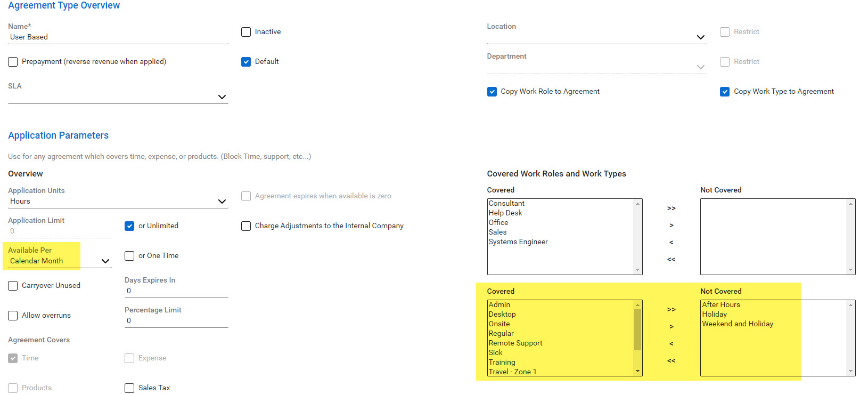Select Travel - Zone 1 work type
The height and width of the screenshot is (394, 868).
[x=512, y=372]
